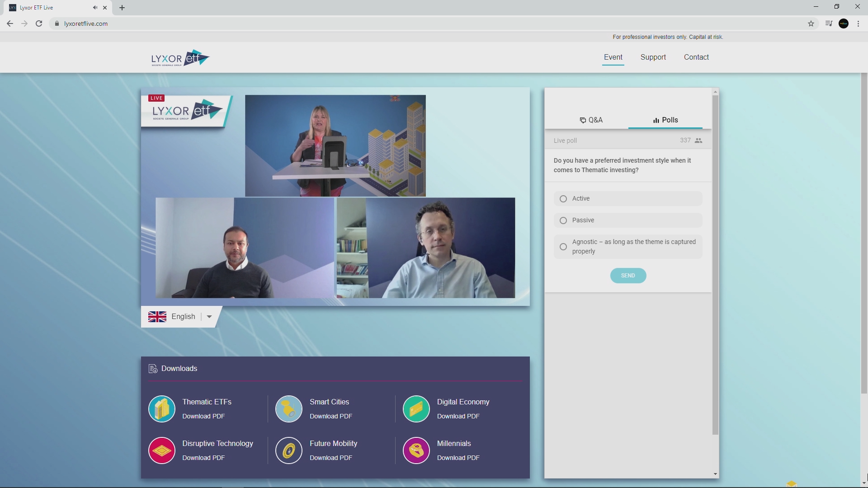Click the 'Downloads' heading text
Viewport: 868px width, 488px height.
pos(179,369)
